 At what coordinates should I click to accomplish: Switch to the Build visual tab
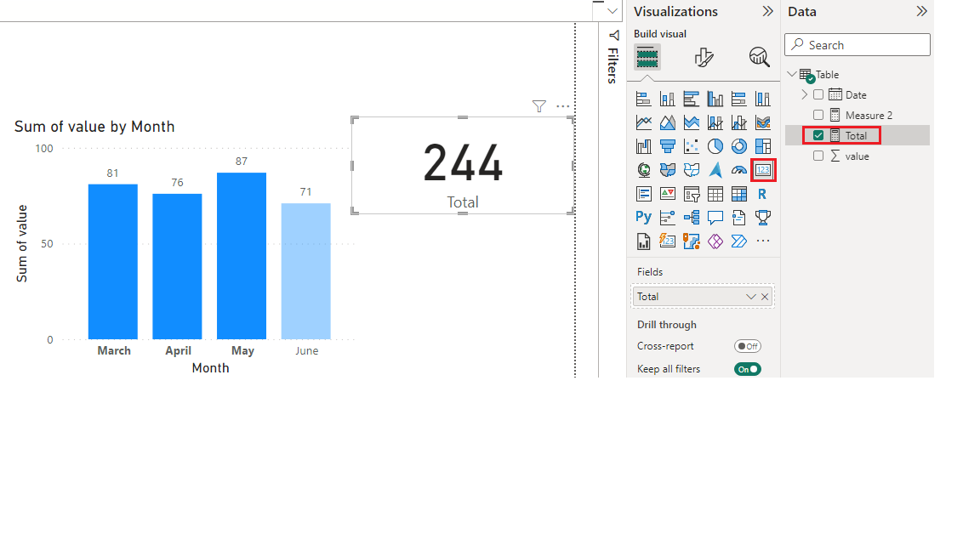tap(647, 58)
